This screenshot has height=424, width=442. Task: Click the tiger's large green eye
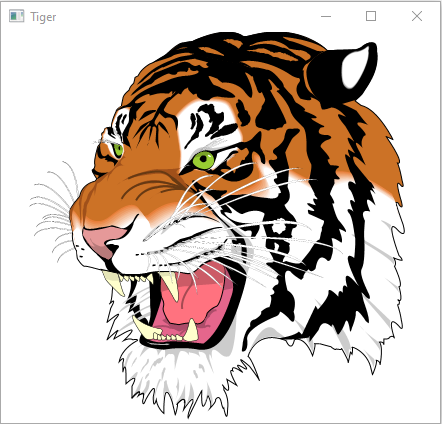click(x=203, y=160)
